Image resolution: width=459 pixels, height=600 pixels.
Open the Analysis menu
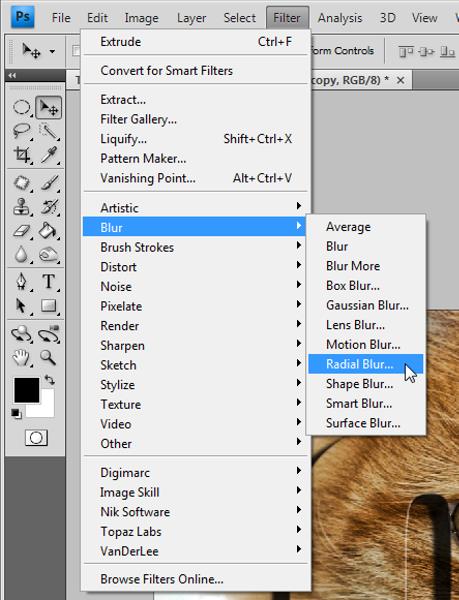click(340, 18)
